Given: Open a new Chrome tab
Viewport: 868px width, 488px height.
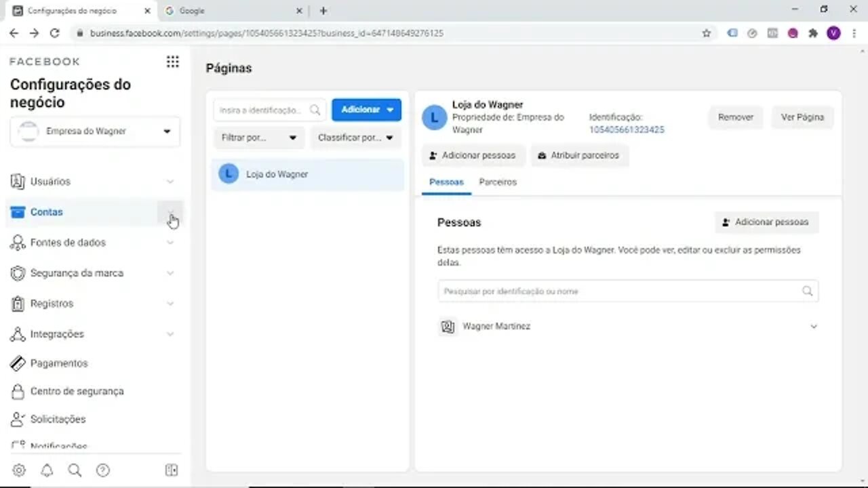Looking at the screenshot, I should coord(323,11).
